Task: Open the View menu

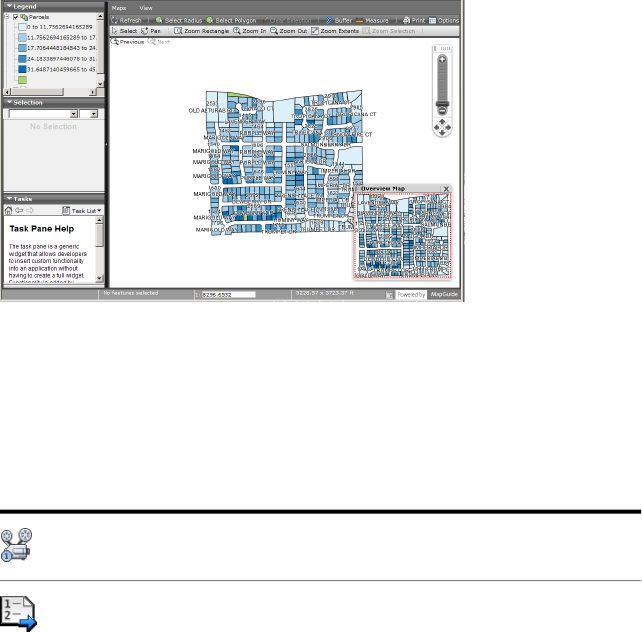Action: (146, 8)
